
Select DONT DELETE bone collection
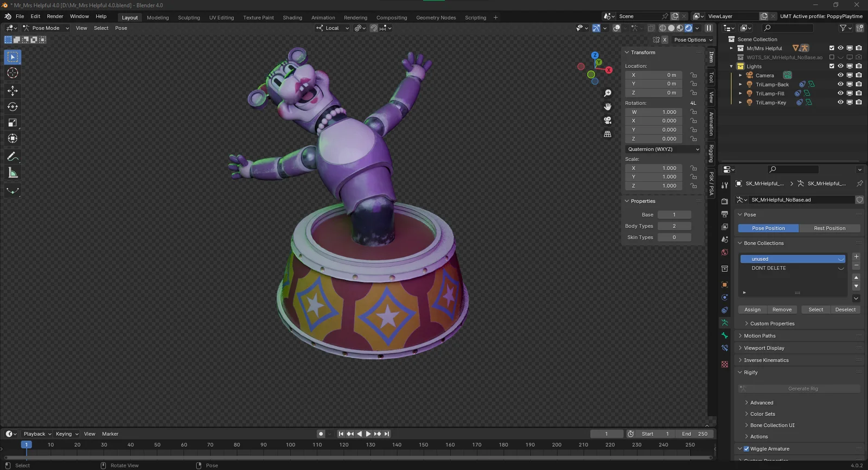tap(793, 268)
